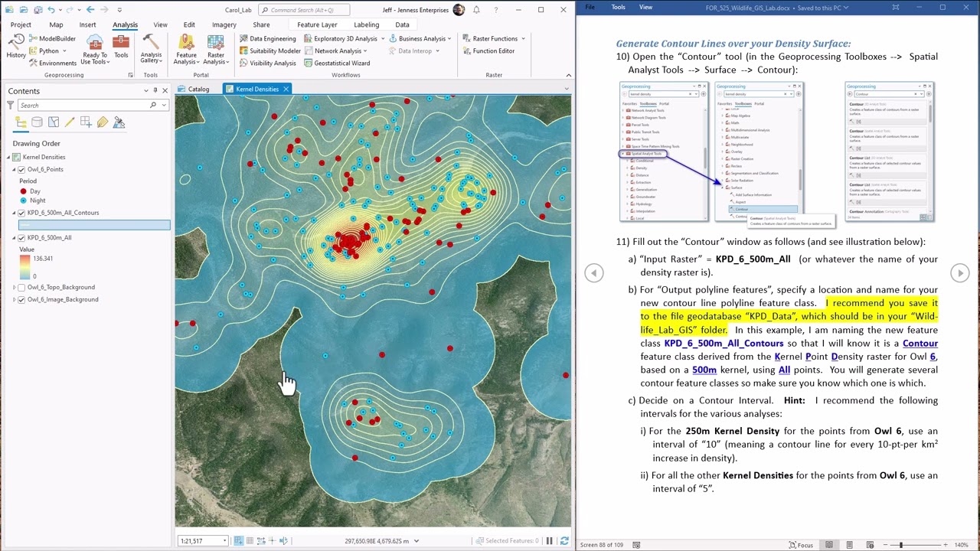Open the Geostatistical Wizard
This screenshot has height=551, width=980.
tap(336, 63)
